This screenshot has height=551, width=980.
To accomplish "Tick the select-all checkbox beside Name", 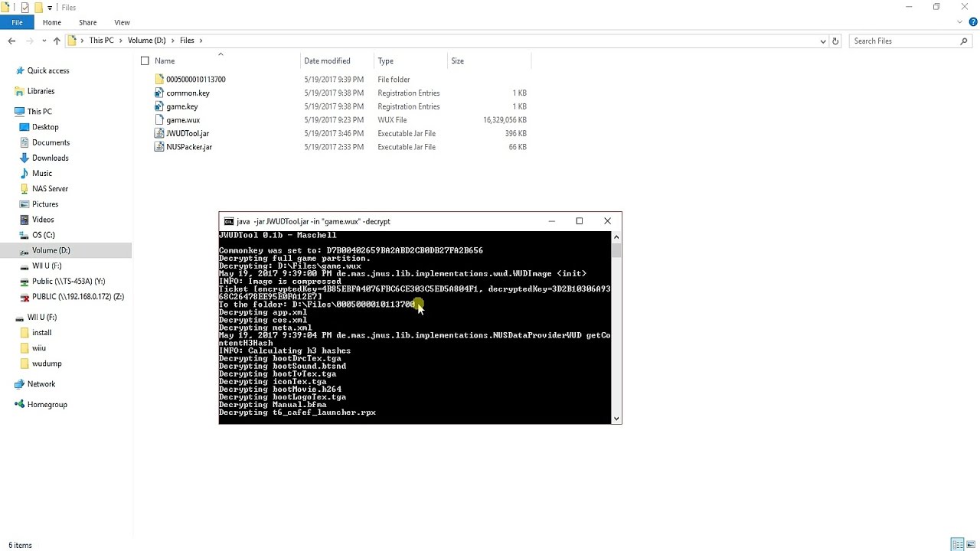I will tap(145, 61).
